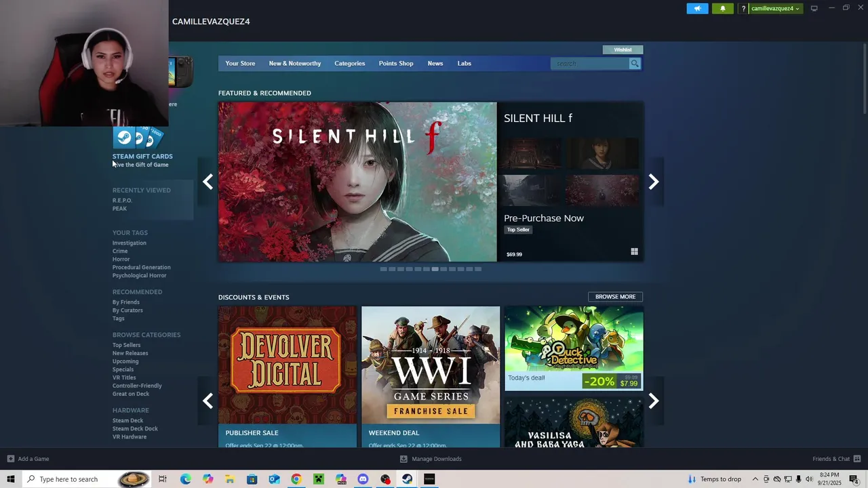This screenshot has width=868, height=488.
Task: Open the camillevazquez4 account dropdown
Action: [775, 9]
